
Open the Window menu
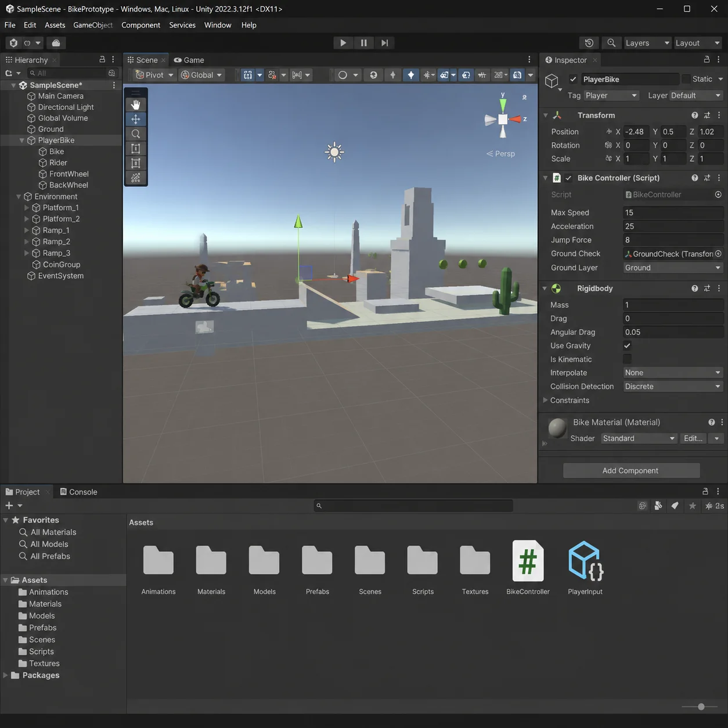(218, 25)
